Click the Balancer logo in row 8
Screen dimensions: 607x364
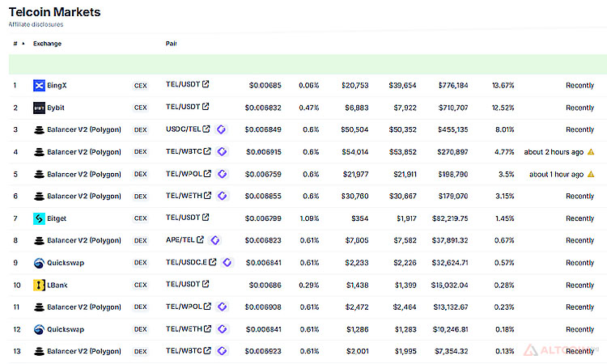tap(39, 240)
